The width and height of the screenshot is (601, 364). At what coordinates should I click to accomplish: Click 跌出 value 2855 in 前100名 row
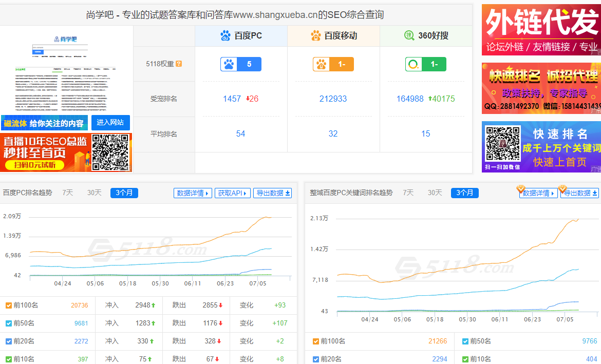[x=210, y=305]
